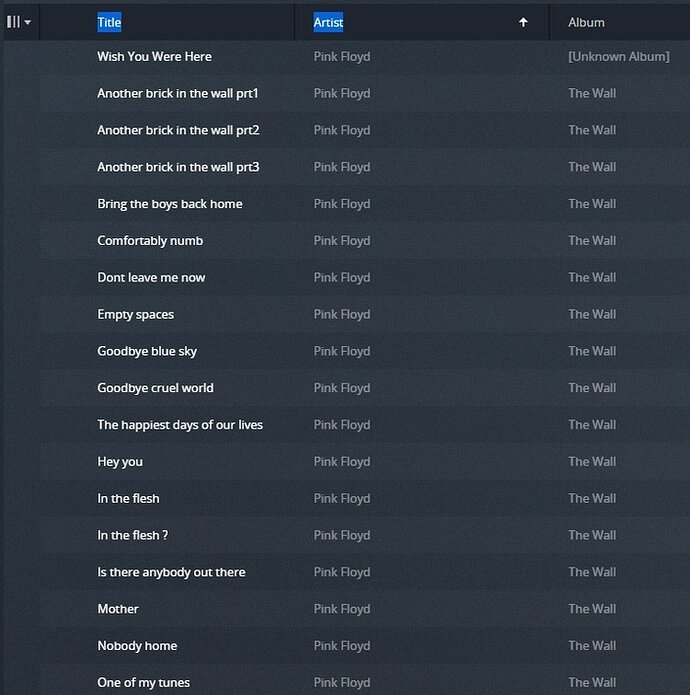Select Another brick in the wall prt2

pyautogui.click(x=178, y=130)
